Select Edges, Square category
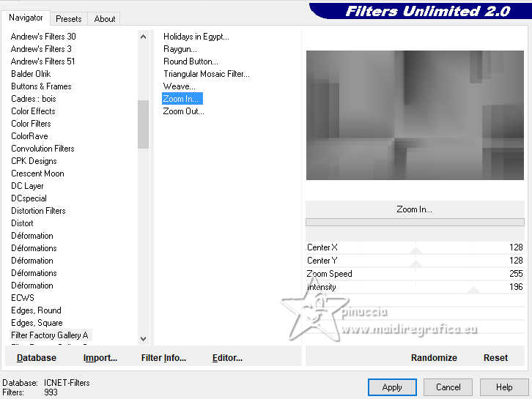 37,323
